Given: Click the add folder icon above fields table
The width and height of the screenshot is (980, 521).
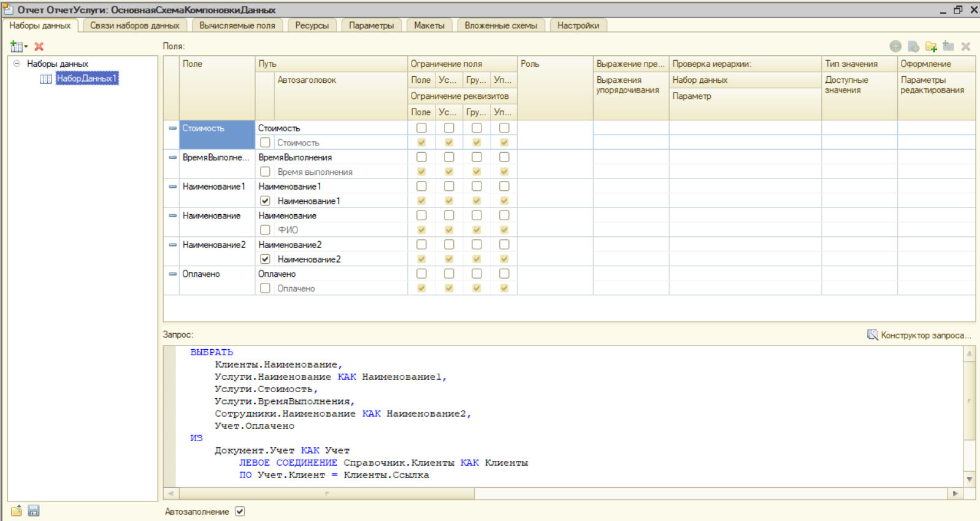Looking at the screenshot, I should coord(931,47).
